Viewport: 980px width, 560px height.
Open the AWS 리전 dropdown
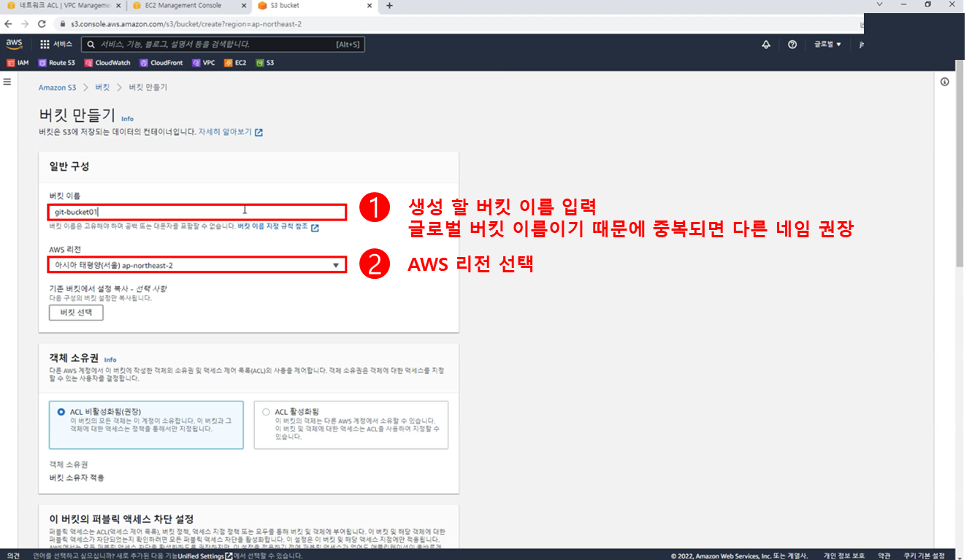point(197,265)
